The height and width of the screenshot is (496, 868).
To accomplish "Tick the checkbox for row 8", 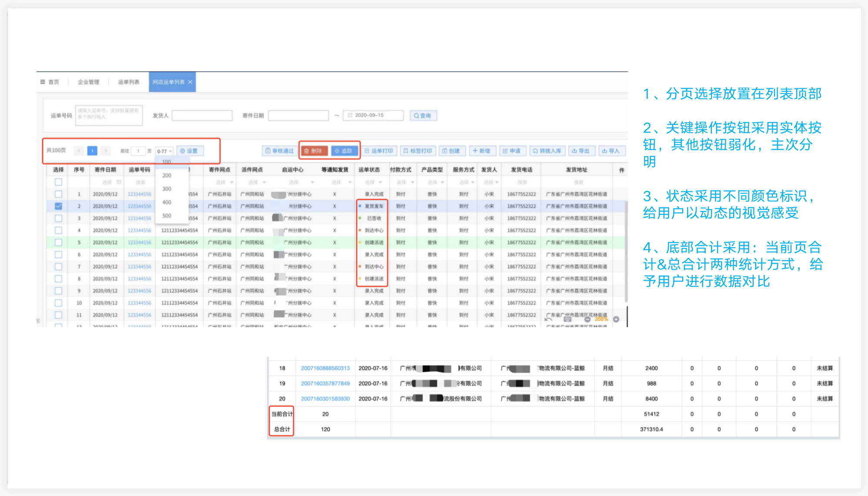I will pos(58,279).
